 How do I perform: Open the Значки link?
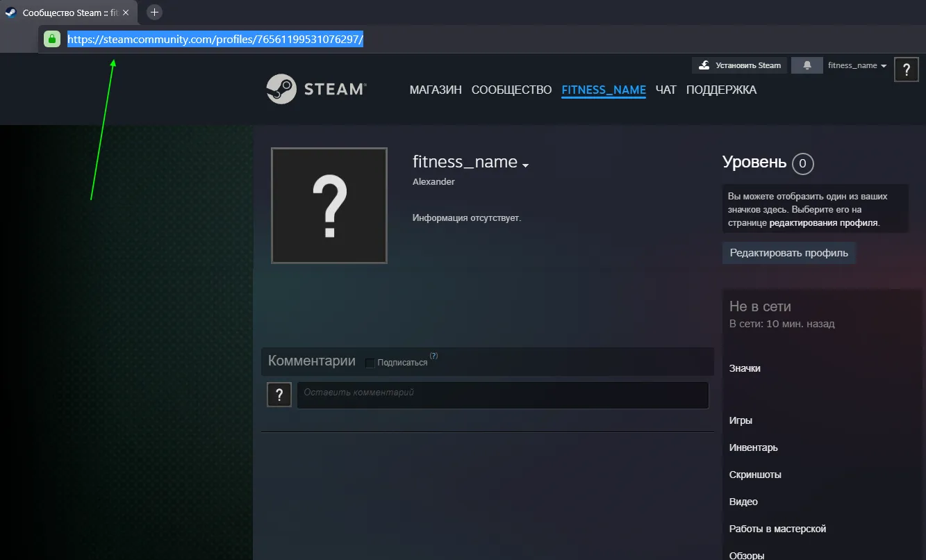pos(745,368)
